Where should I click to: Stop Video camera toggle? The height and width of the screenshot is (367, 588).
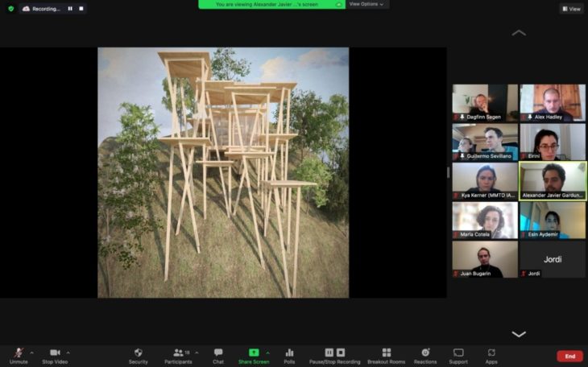(x=55, y=354)
